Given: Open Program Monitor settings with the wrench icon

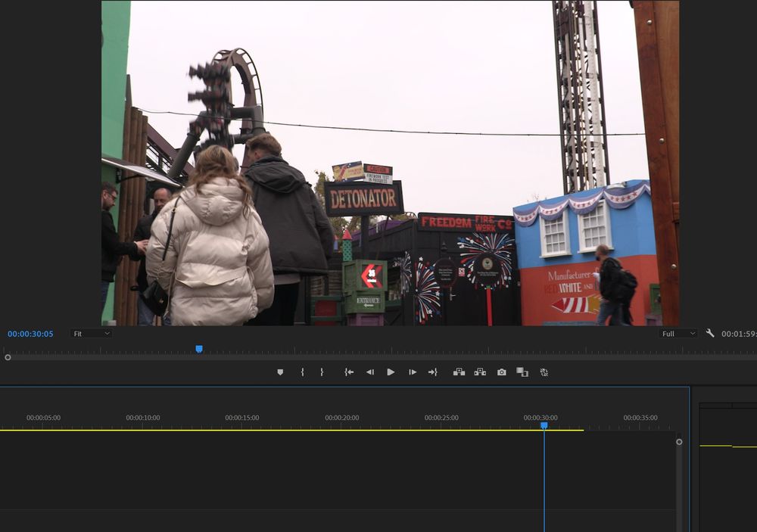Looking at the screenshot, I should (709, 333).
